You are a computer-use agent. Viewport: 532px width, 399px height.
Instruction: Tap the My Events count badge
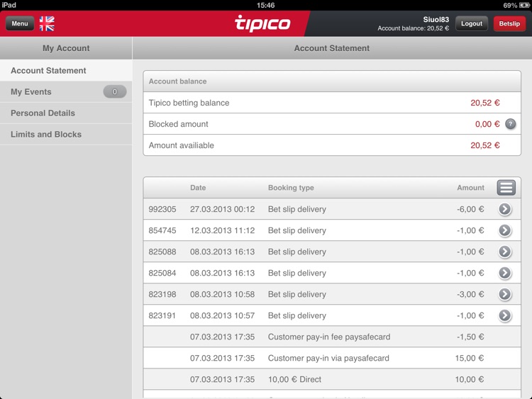point(115,92)
